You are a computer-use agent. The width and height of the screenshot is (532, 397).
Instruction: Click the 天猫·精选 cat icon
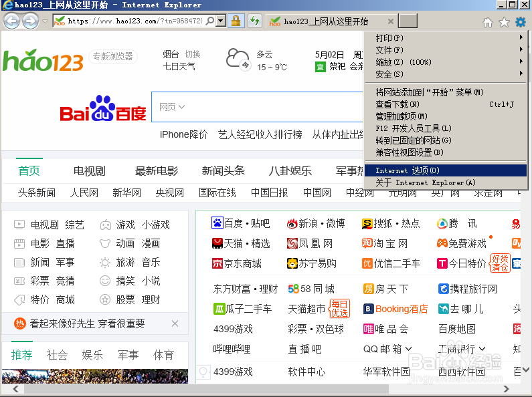coord(217,243)
